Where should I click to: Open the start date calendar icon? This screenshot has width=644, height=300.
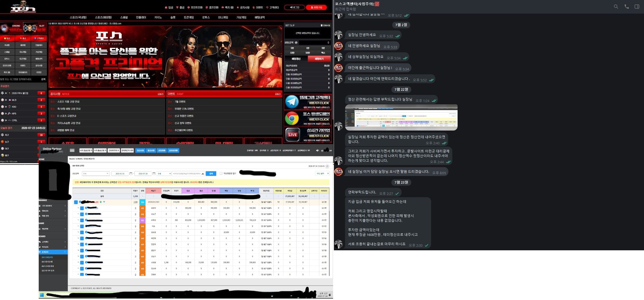131,173
